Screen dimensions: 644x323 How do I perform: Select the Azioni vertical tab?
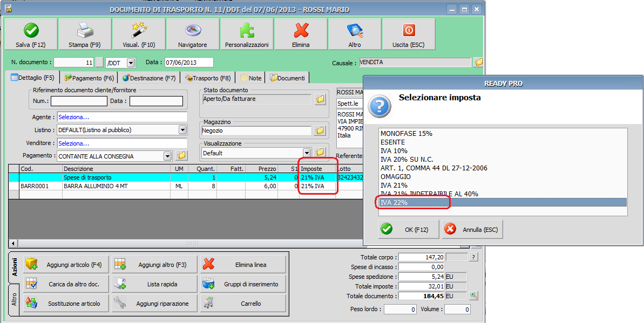[x=14, y=267]
